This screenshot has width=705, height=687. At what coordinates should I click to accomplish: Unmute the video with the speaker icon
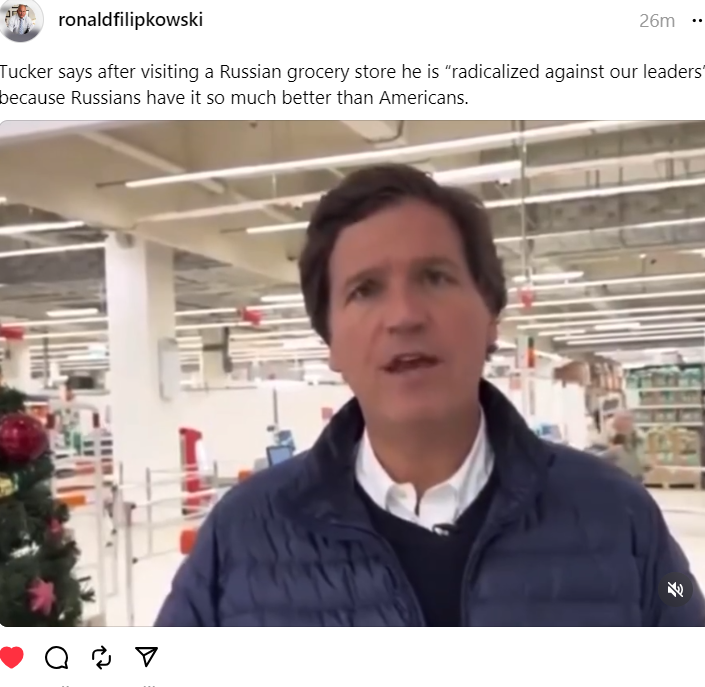(675, 589)
